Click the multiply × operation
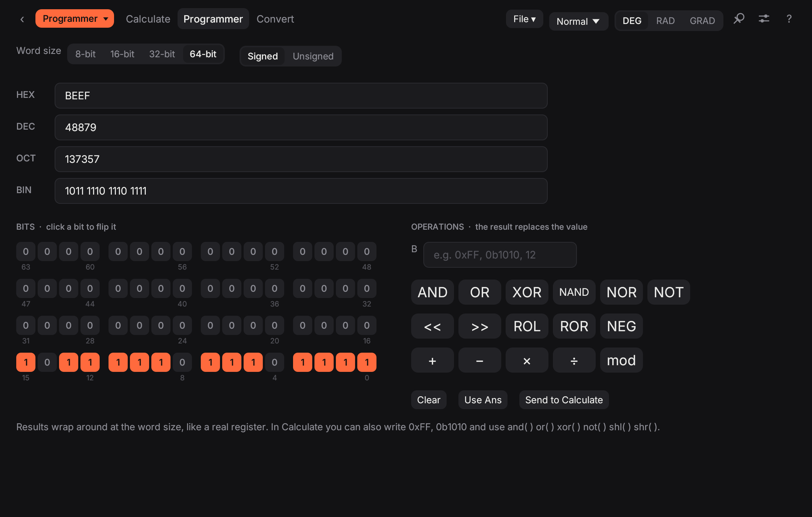 527,360
